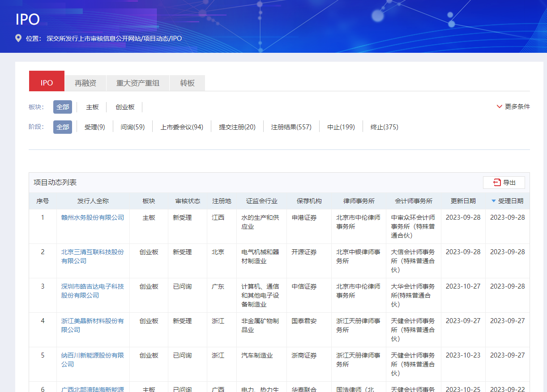Expand 更多条件 filter options
547x392 pixels.
513,107
